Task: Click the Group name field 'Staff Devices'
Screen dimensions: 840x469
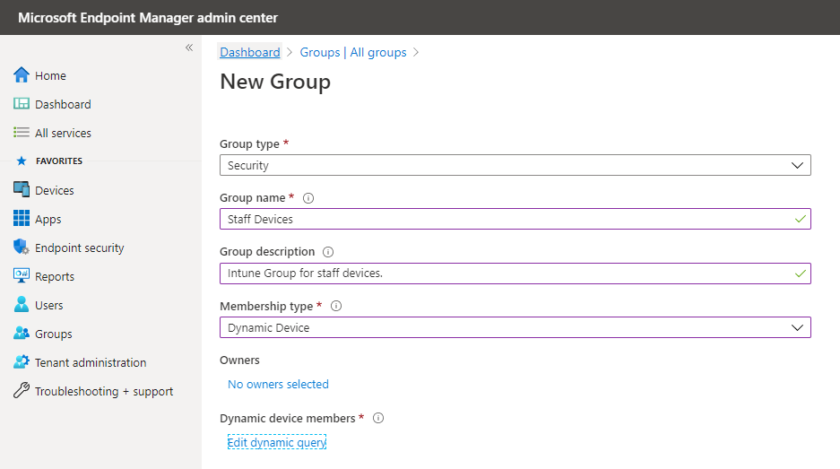Action: (515, 219)
